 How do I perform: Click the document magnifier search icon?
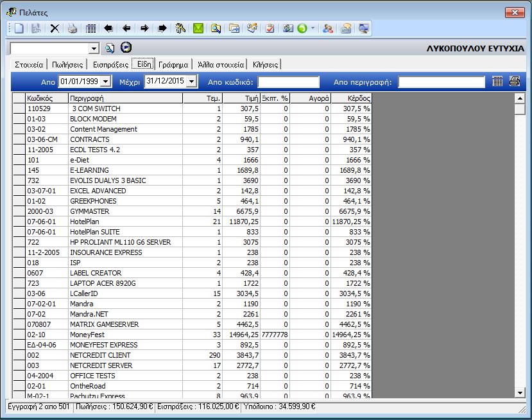tap(110, 48)
